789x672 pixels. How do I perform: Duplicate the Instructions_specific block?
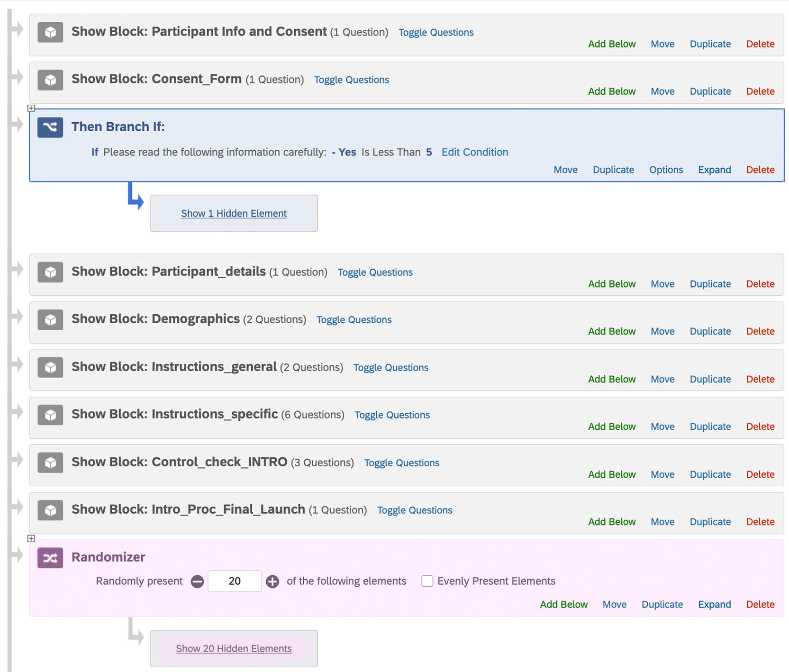click(x=710, y=427)
